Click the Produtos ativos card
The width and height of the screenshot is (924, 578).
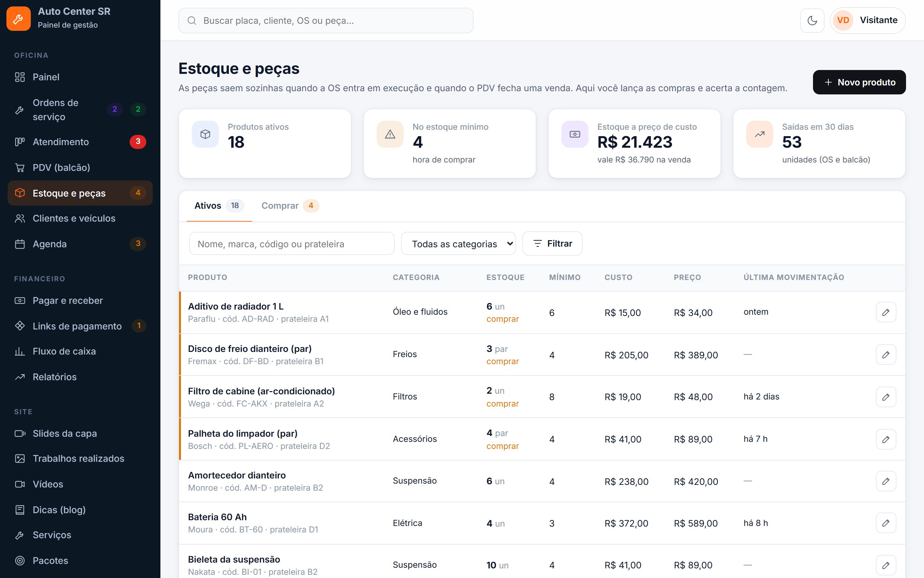coord(265,144)
